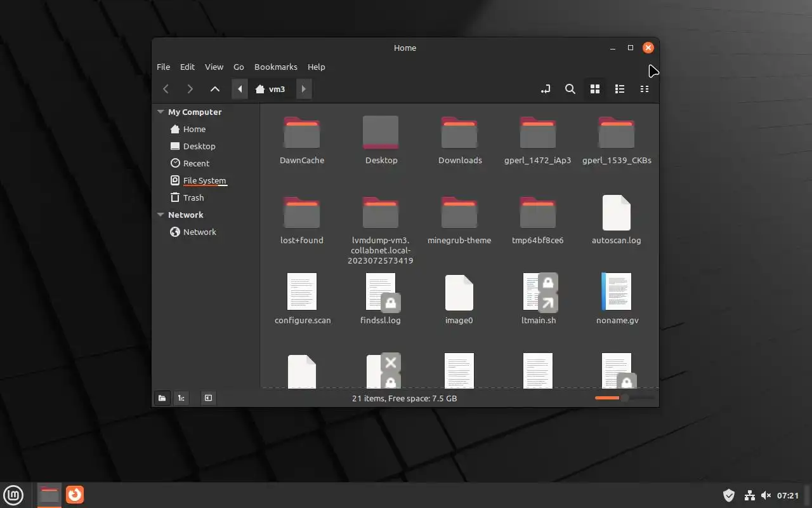Show tree view sidebar button
Image resolution: width=812 pixels, height=508 pixels.
tap(181, 398)
